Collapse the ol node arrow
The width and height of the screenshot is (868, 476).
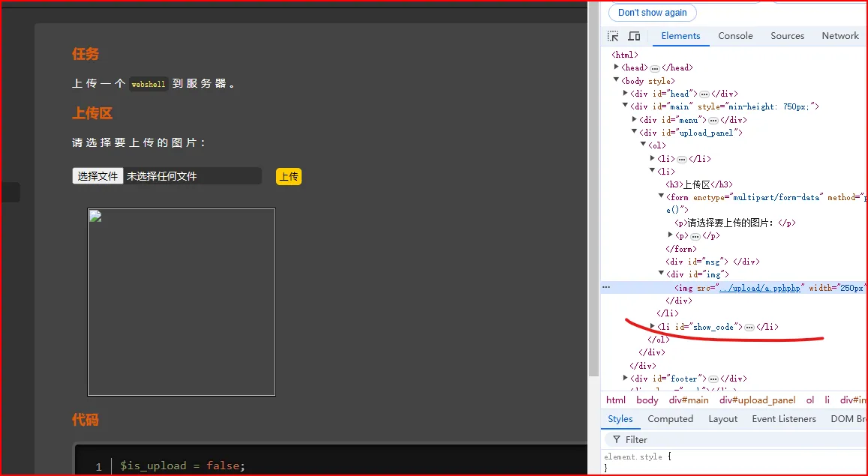click(643, 144)
